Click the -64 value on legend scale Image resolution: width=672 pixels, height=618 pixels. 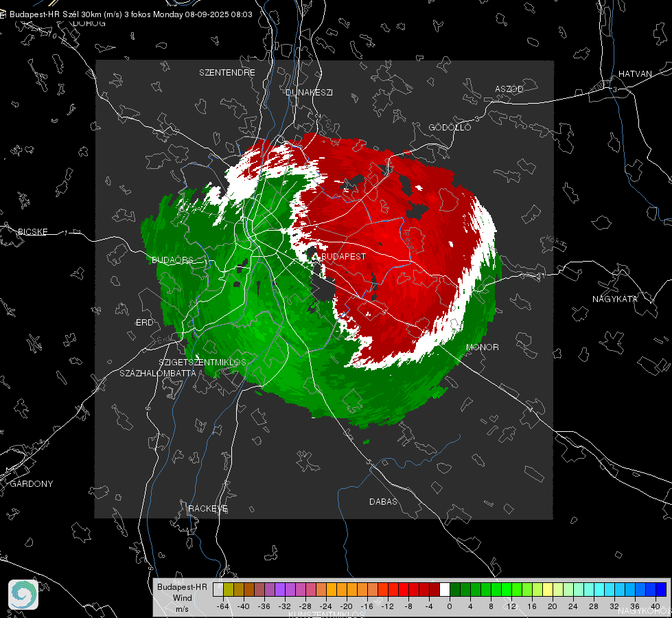tap(223, 606)
